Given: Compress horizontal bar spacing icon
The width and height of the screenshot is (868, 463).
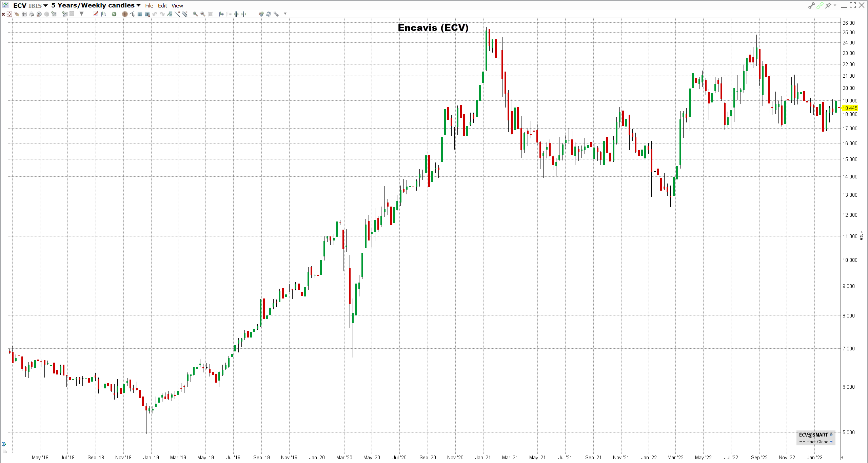Looking at the screenshot, I should click(x=243, y=14).
